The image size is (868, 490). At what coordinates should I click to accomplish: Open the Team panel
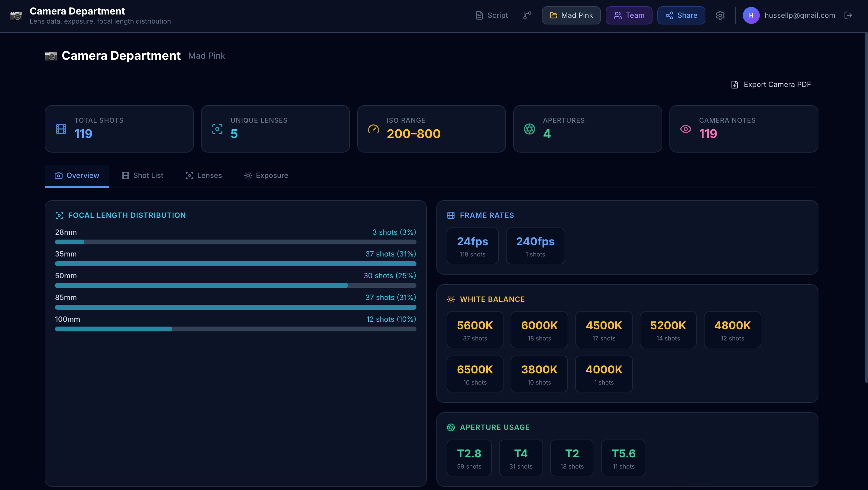[629, 15]
